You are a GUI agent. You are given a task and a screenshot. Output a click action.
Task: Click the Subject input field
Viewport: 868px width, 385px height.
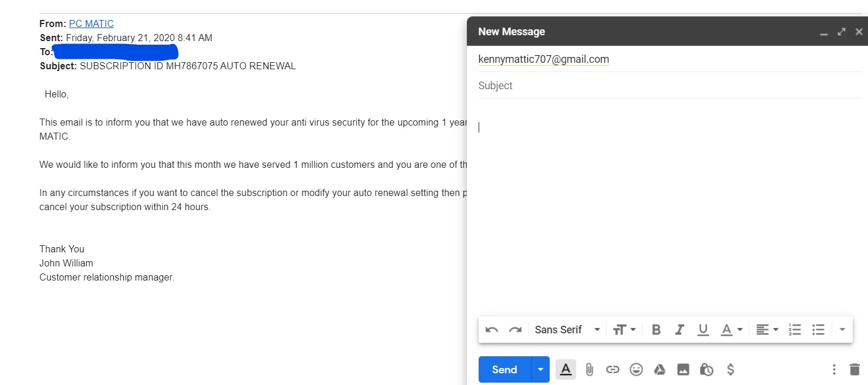[669, 86]
